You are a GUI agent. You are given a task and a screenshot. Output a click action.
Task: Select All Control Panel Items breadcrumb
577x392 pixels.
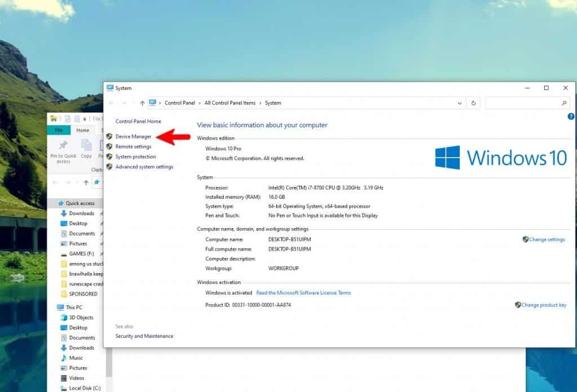pos(230,103)
